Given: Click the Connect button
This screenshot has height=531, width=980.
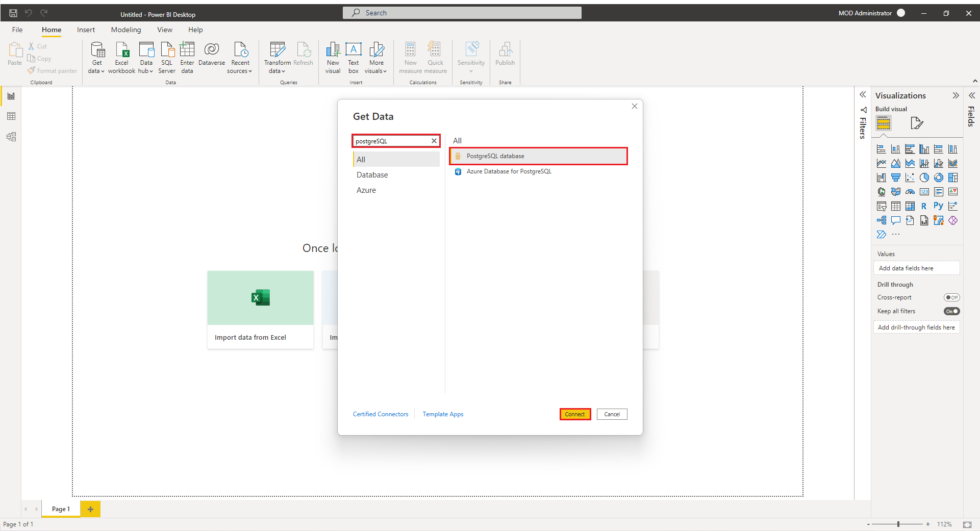Looking at the screenshot, I should (575, 414).
